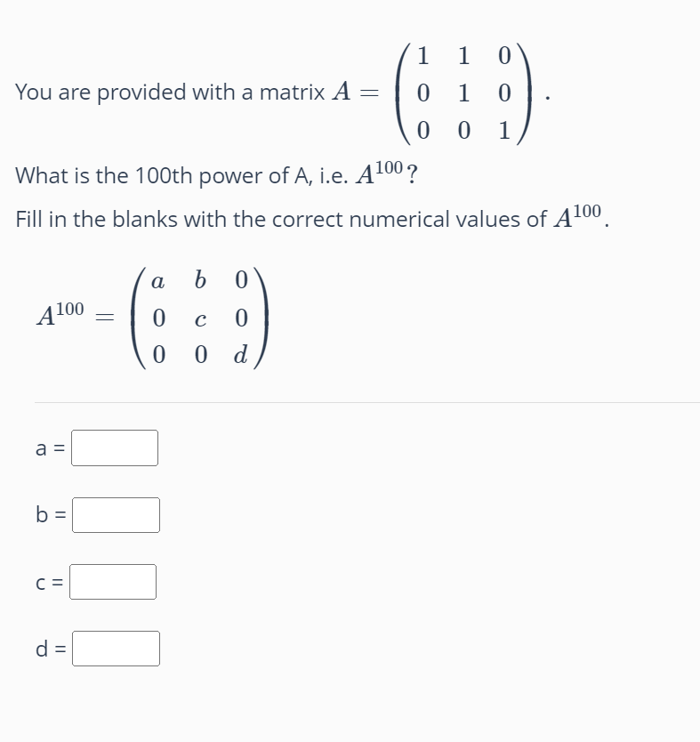Click the input field for b
Viewport: 700px width, 742px height.
click(117, 514)
